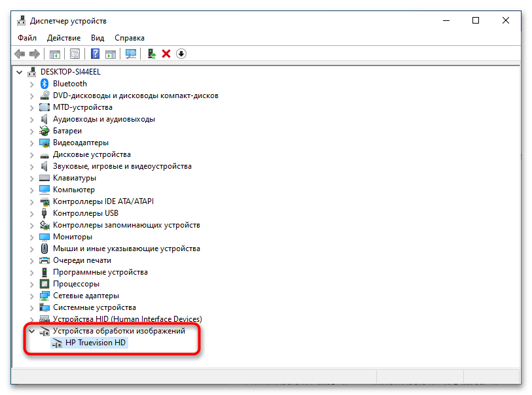
Task: Select the Контроллеры USB label
Action: 86,213
